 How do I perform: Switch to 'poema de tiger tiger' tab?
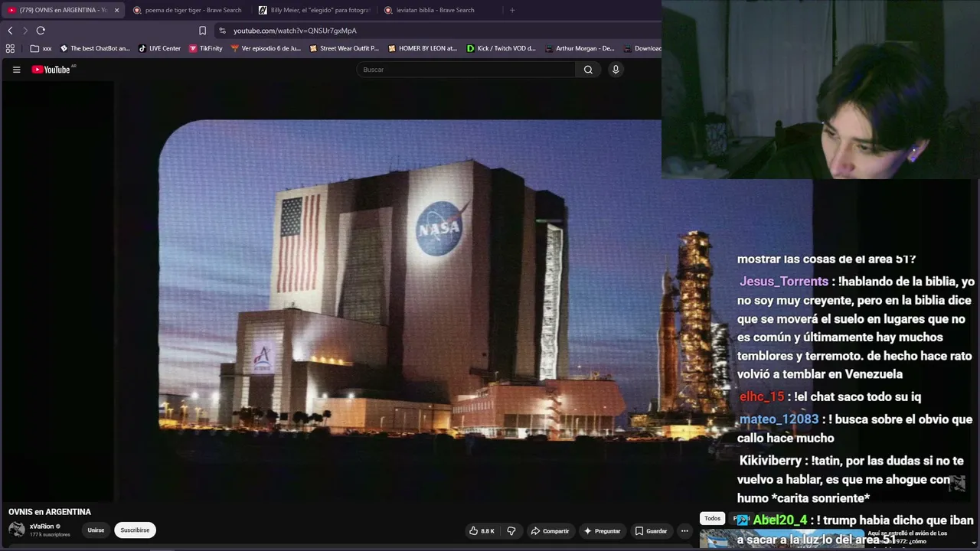(x=187, y=10)
